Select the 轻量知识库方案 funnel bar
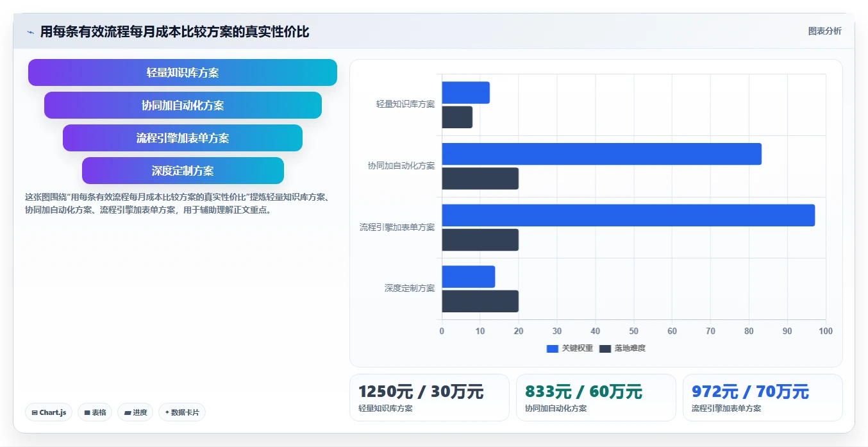The width and height of the screenshot is (868, 447). pyautogui.click(x=183, y=72)
